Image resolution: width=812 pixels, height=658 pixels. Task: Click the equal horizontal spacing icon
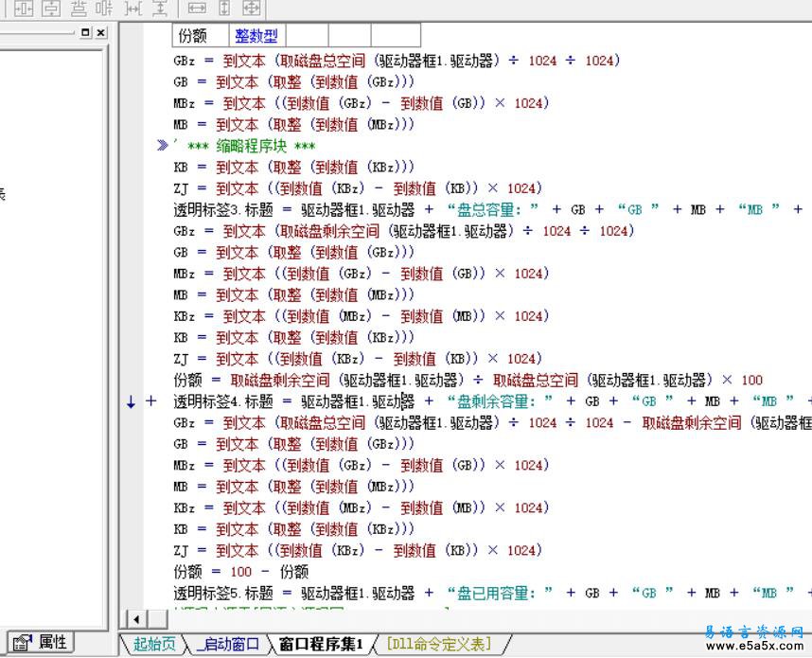tap(132, 9)
